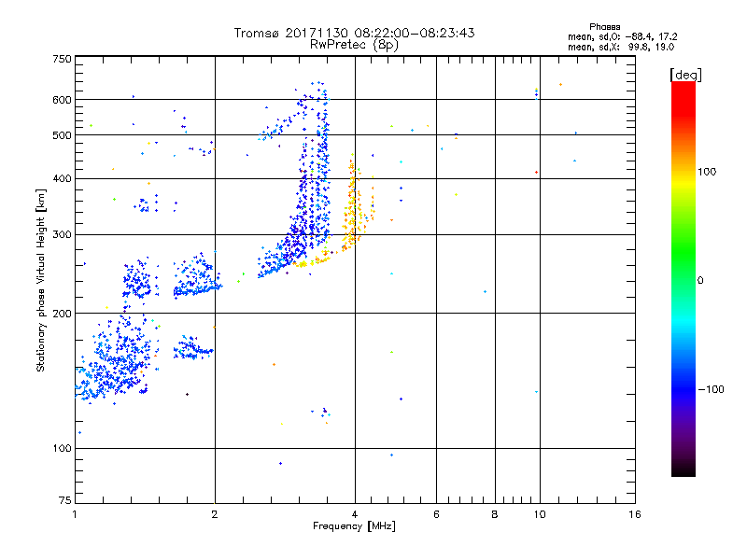This screenshot has width=747, height=560.
Task: Pick the black bottom of the phase colorbar
Action: 684,469
